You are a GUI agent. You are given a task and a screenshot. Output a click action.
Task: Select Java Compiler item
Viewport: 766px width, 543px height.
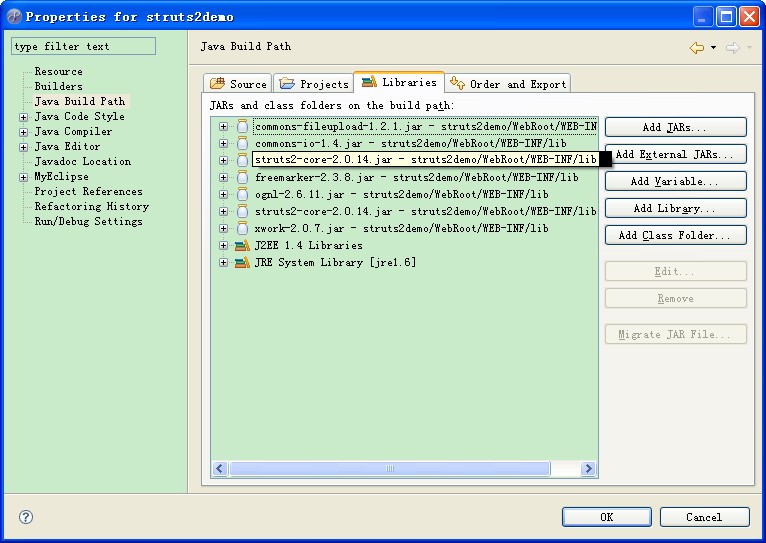[73, 131]
